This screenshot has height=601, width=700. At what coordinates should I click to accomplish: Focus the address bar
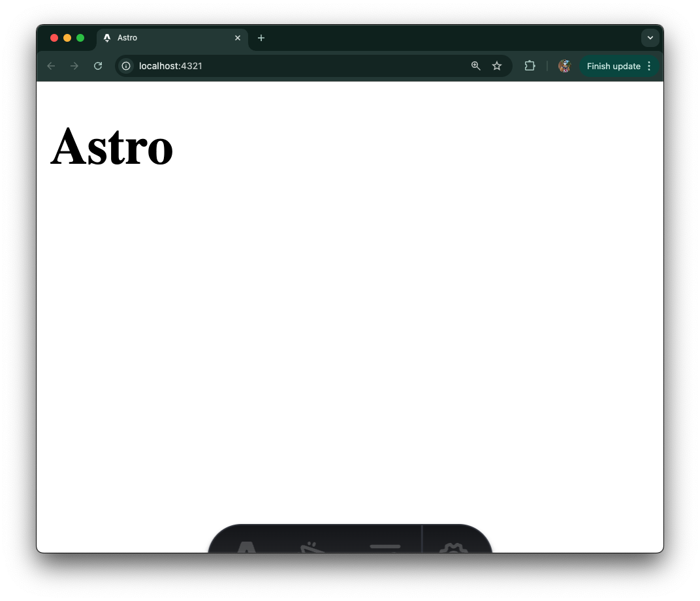[294, 66]
